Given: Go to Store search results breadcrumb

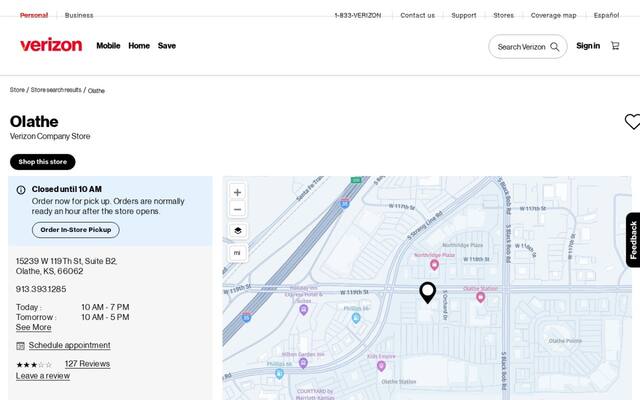Looking at the screenshot, I should (x=56, y=90).
